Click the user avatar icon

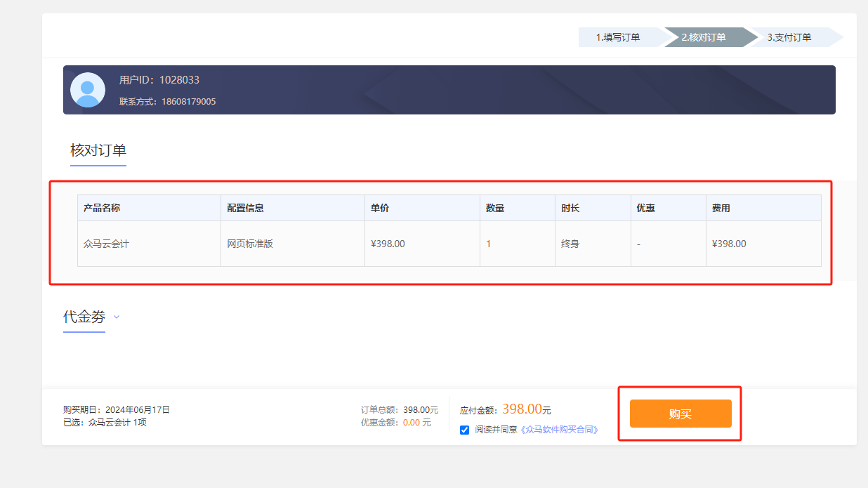point(88,90)
